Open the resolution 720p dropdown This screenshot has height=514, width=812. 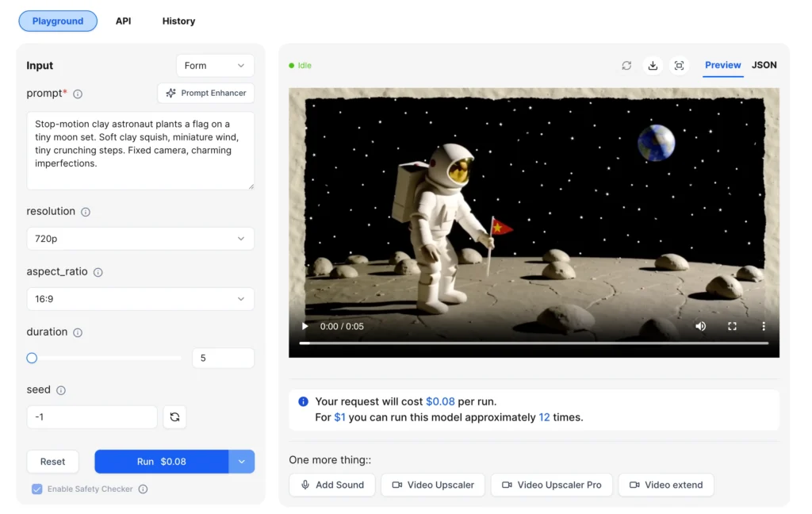140,239
